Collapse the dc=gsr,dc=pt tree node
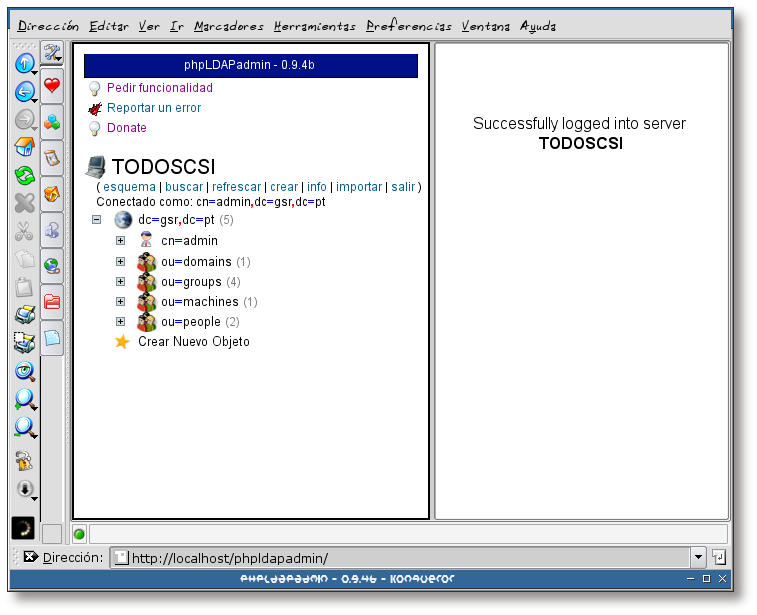 coord(97,220)
